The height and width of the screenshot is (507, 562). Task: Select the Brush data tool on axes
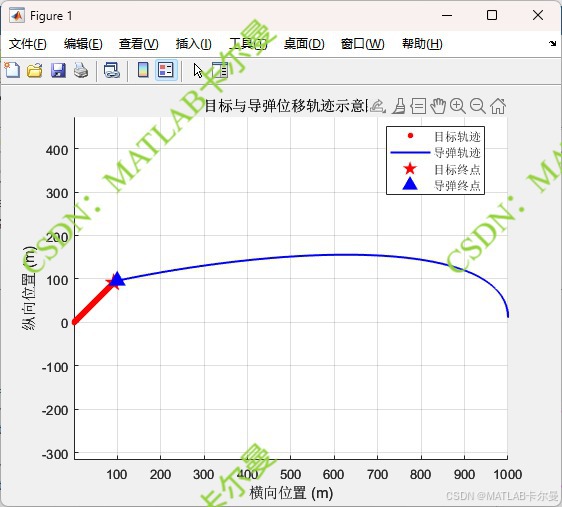399,106
